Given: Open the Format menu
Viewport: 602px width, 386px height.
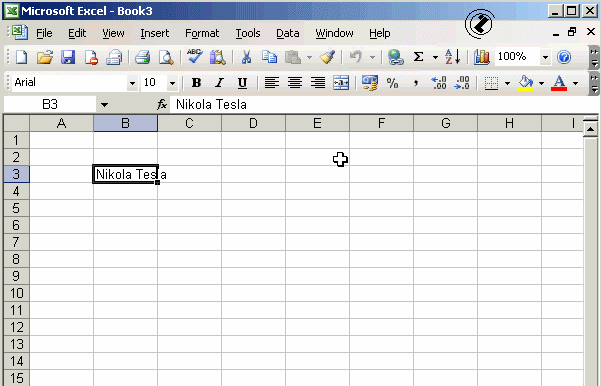Looking at the screenshot, I should [x=202, y=33].
